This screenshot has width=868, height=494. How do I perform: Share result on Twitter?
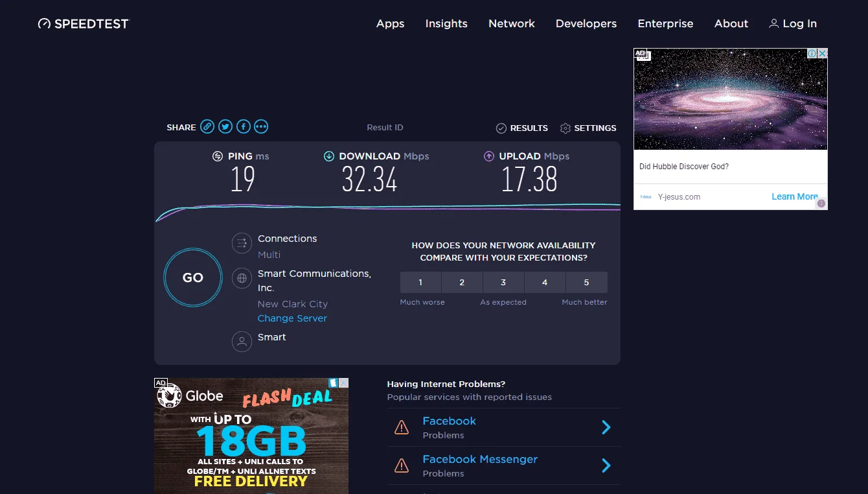click(x=225, y=127)
